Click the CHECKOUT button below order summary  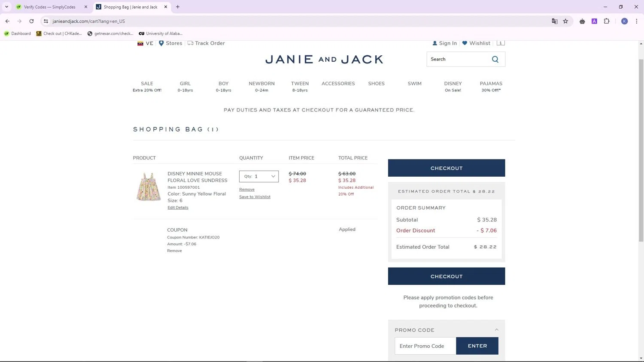coord(447,276)
